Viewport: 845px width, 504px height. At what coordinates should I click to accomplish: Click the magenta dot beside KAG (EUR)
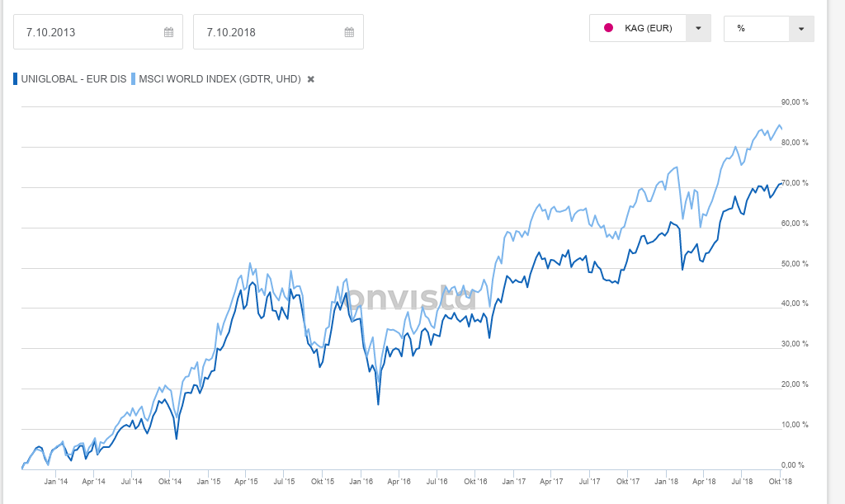tap(609, 28)
